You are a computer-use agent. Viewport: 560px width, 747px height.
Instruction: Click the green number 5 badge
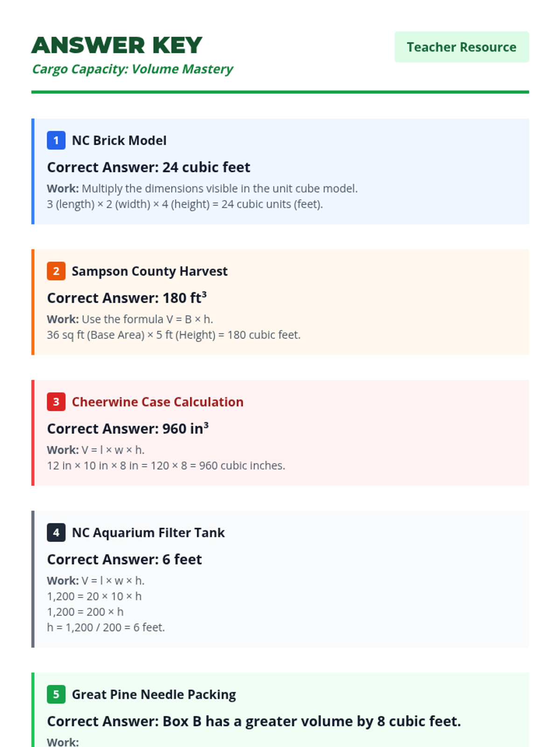56,694
